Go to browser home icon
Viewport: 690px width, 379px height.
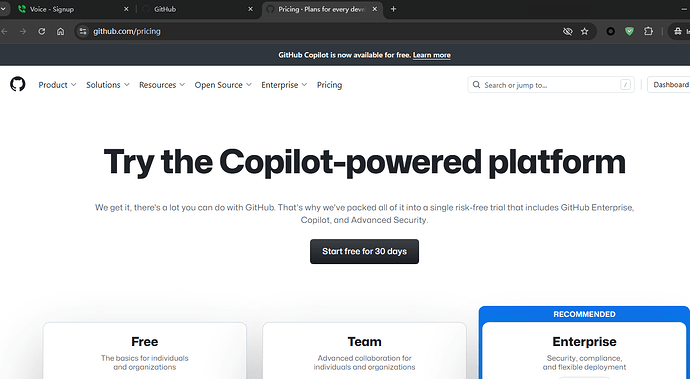tap(61, 31)
